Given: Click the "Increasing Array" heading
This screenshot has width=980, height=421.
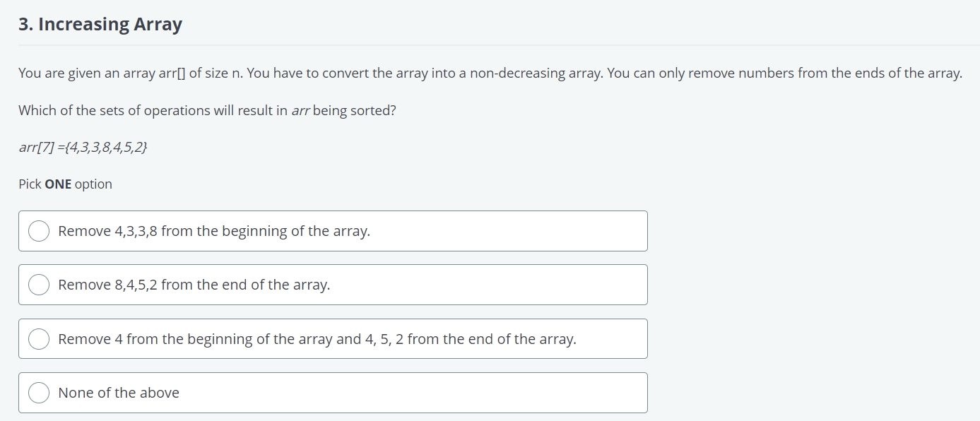Looking at the screenshot, I should pos(110,24).
